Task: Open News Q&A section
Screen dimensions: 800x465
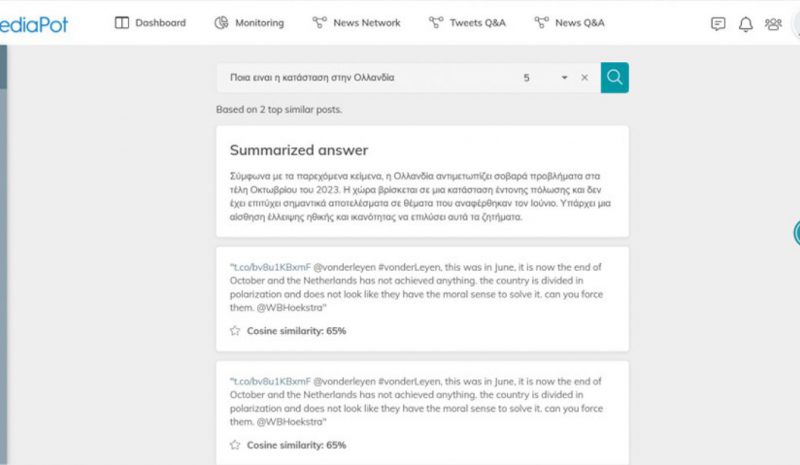Action: coord(569,23)
